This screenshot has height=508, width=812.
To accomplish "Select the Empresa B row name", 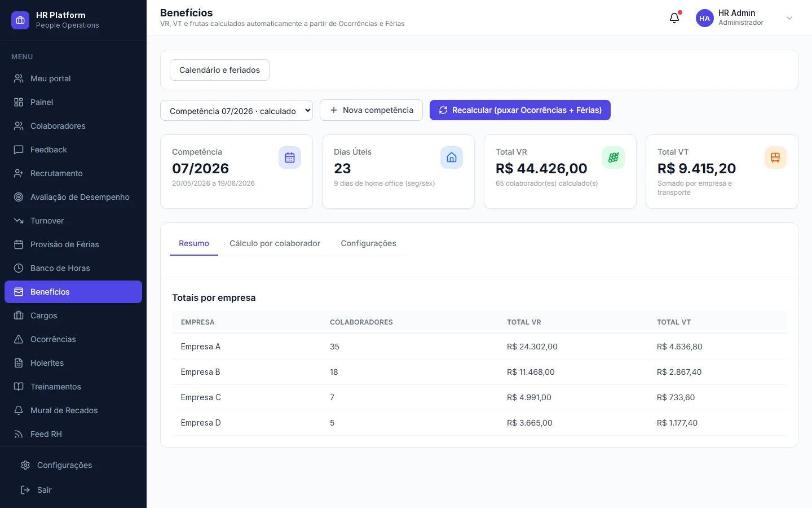I will click(x=201, y=372).
